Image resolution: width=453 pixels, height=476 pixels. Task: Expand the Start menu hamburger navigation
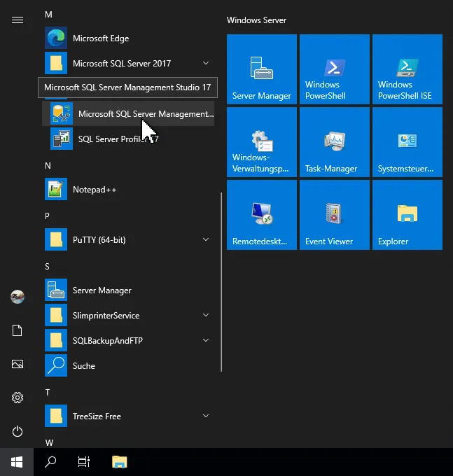(18, 20)
